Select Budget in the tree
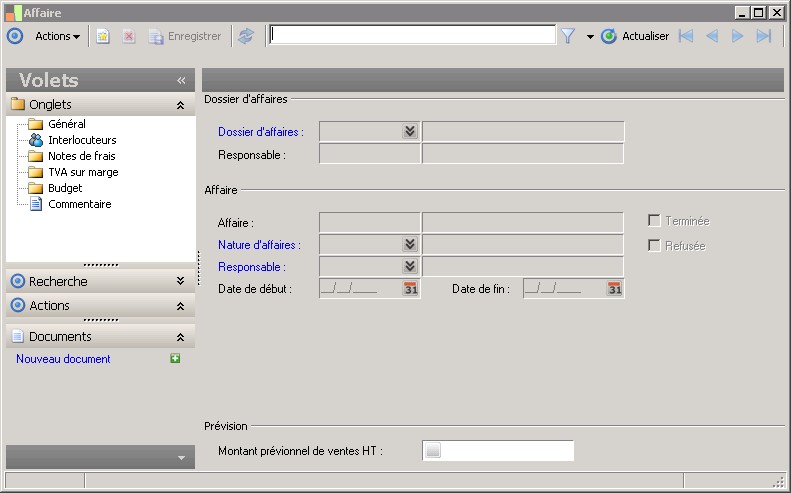This screenshot has height=493, width=791. click(65, 188)
